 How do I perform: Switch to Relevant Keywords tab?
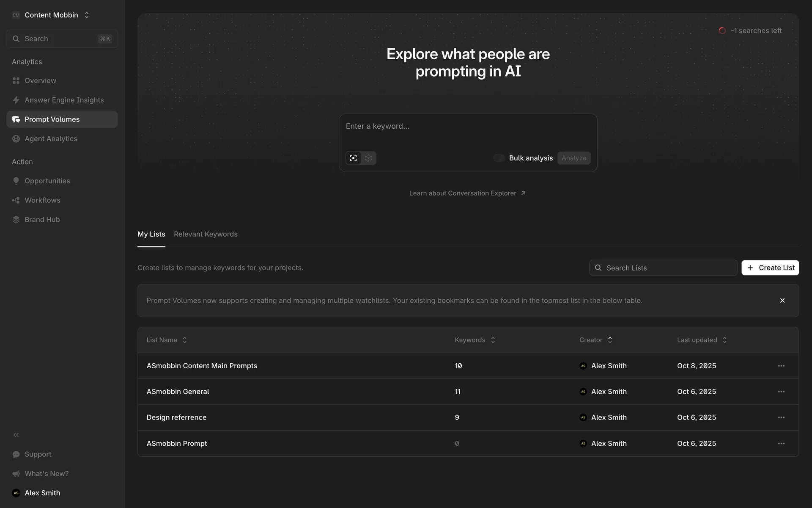[x=206, y=234]
